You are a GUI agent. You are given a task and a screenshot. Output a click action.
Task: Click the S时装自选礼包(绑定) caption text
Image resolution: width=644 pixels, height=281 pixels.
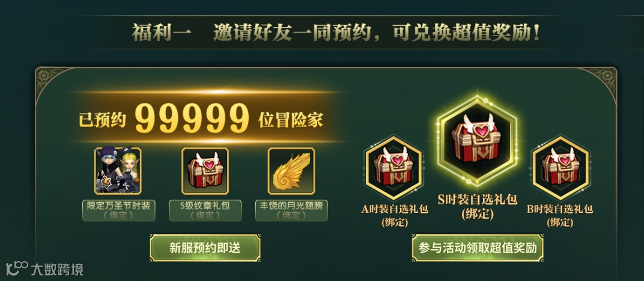[477, 206]
